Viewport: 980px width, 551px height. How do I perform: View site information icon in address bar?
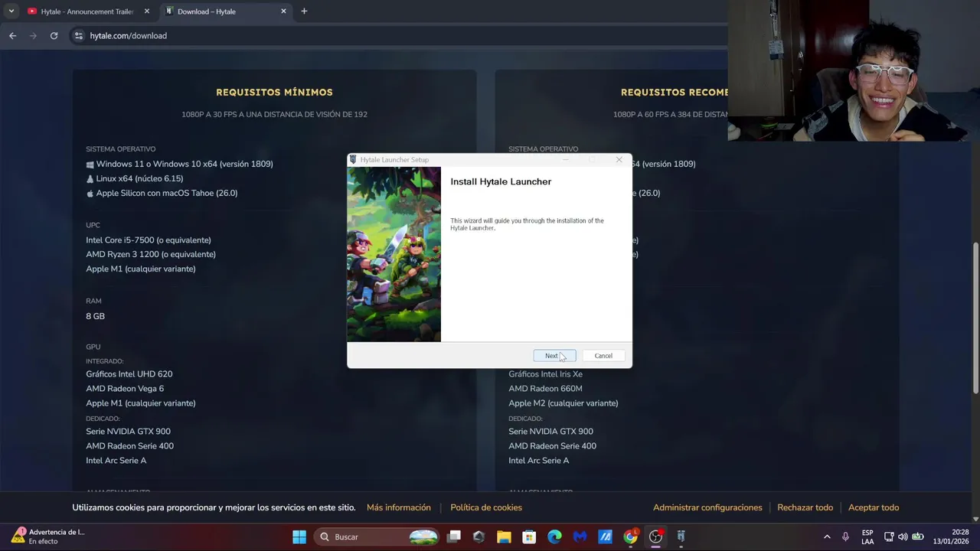78,36
